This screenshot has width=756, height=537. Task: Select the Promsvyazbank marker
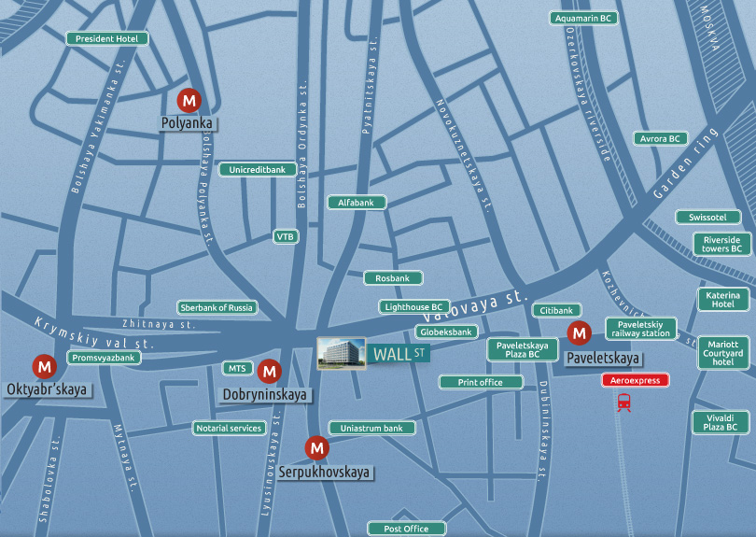104,358
